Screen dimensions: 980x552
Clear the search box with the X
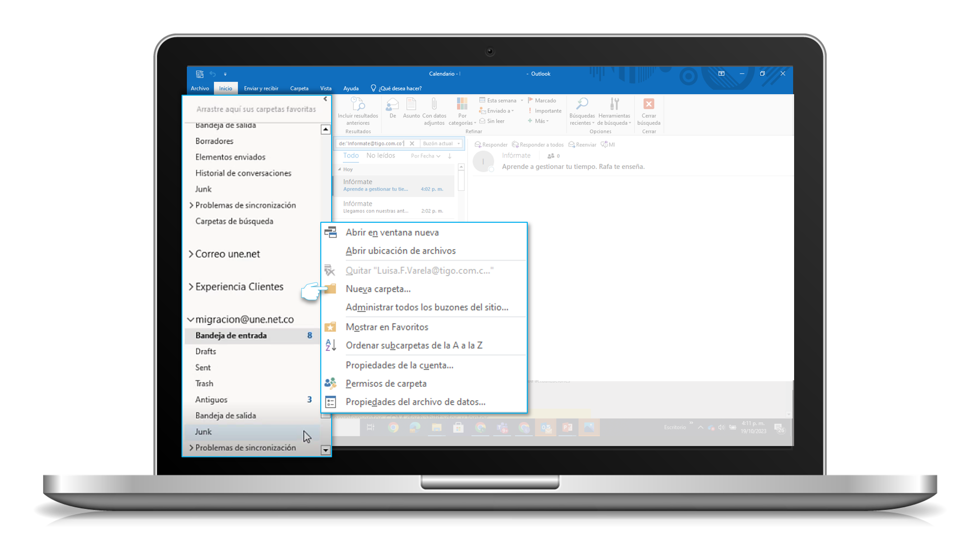tap(412, 144)
